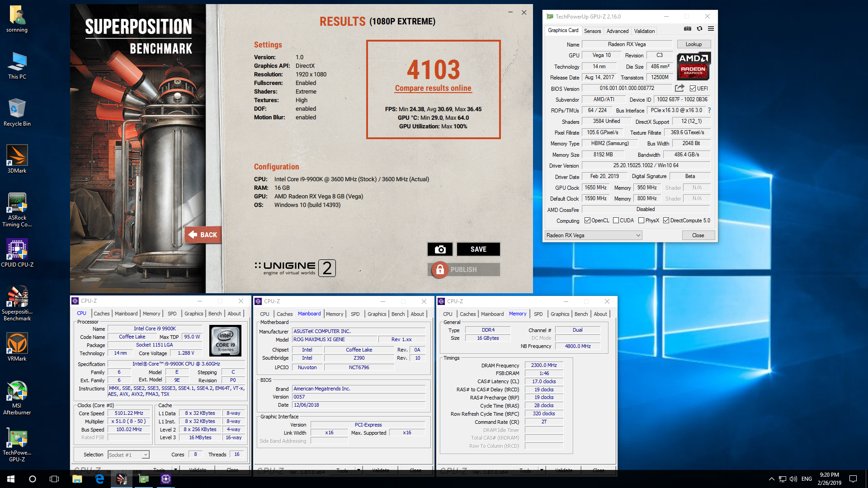Viewport: 868px width, 488px height.
Task: Click Bus Interface question mark help
Action: (709, 110)
